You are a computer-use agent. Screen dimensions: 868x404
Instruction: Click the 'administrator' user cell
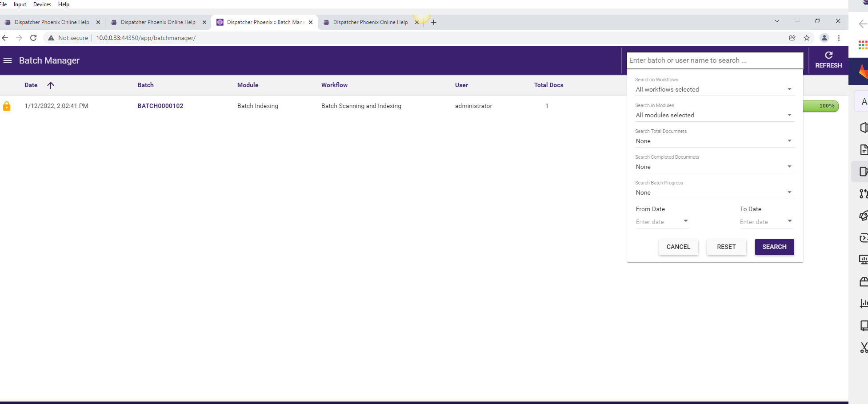pyautogui.click(x=473, y=106)
